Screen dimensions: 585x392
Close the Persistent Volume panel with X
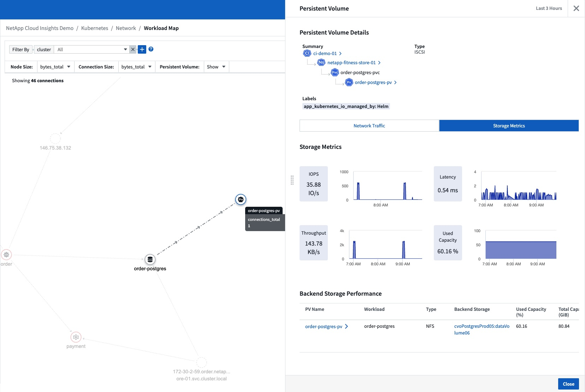576,8
